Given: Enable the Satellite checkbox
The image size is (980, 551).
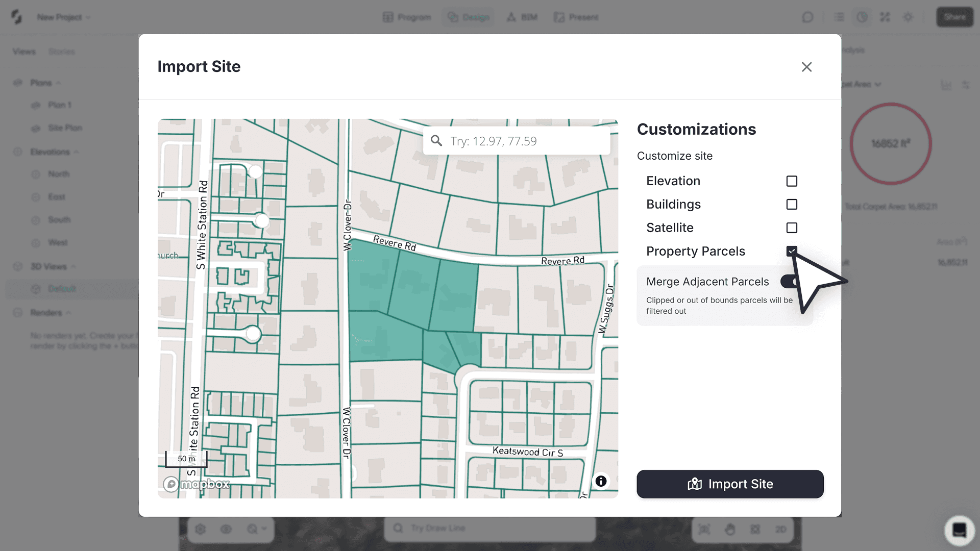Looking at the screenshot, I should [x=792, y=228].
